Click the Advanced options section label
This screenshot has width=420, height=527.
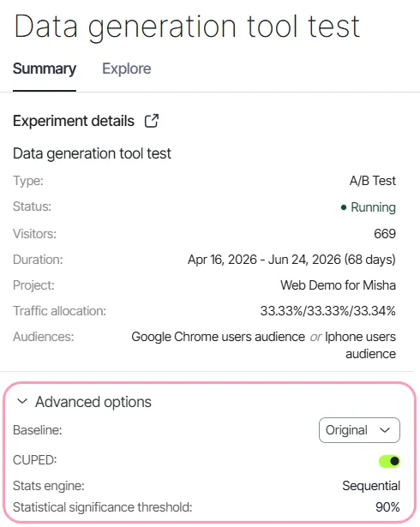[93, 402]
